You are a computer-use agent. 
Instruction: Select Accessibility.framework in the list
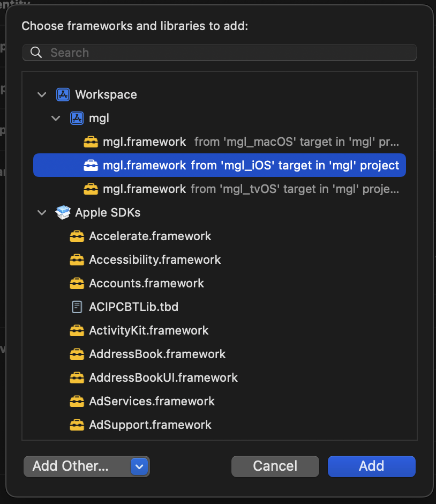(220, 260)
